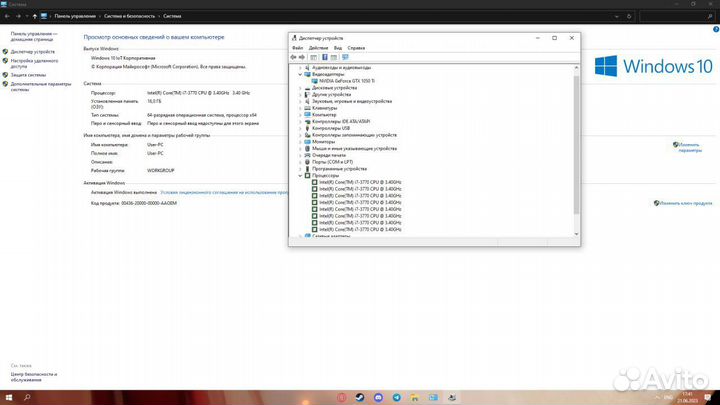Select Мыши и иные указывающие устройства
Screen dimensions: 720x405
[354, 149]
